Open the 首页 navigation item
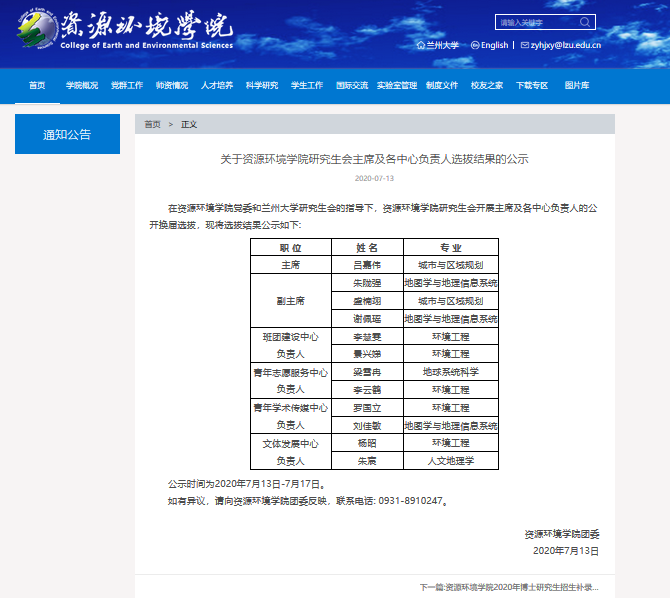 [x=37, y=85]
